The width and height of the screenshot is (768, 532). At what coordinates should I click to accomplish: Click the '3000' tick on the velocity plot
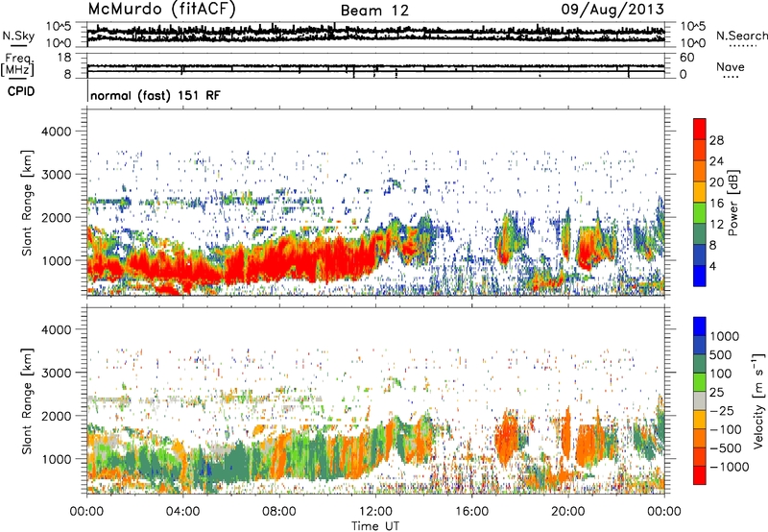point(57,373)
